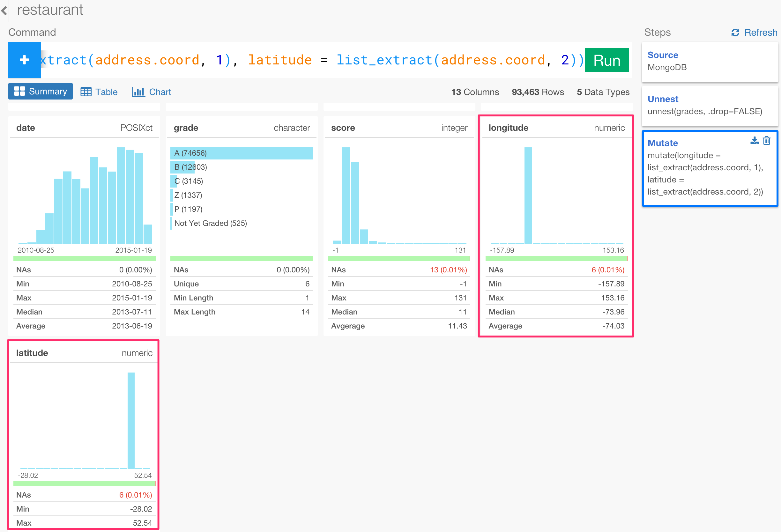Screen dimensions: 781x532
Task: Click the 5 Data Types label
Action: click(x=603, y=92)
